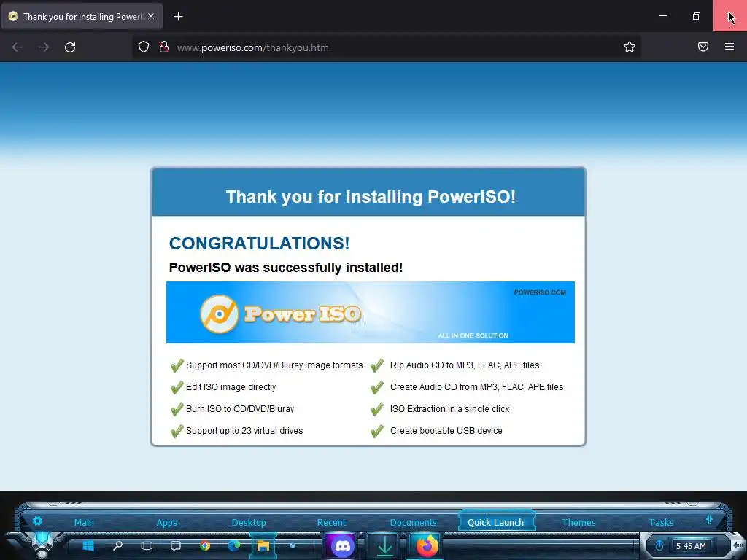Go forward to the next page

44,47
